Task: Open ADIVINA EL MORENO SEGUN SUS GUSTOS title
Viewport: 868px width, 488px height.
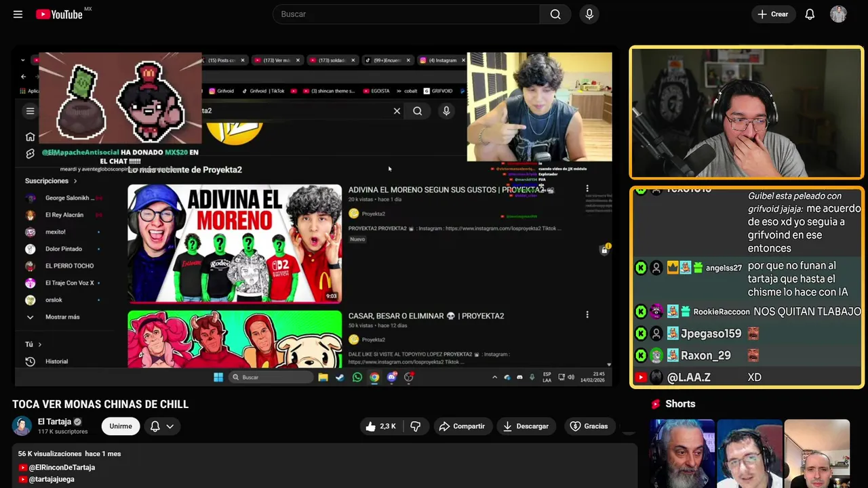Action: tap(448, 190)
